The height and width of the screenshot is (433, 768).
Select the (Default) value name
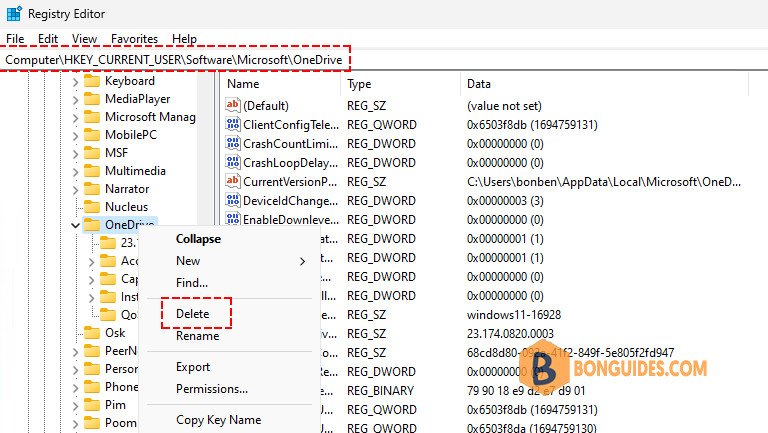tap(266, 106)
